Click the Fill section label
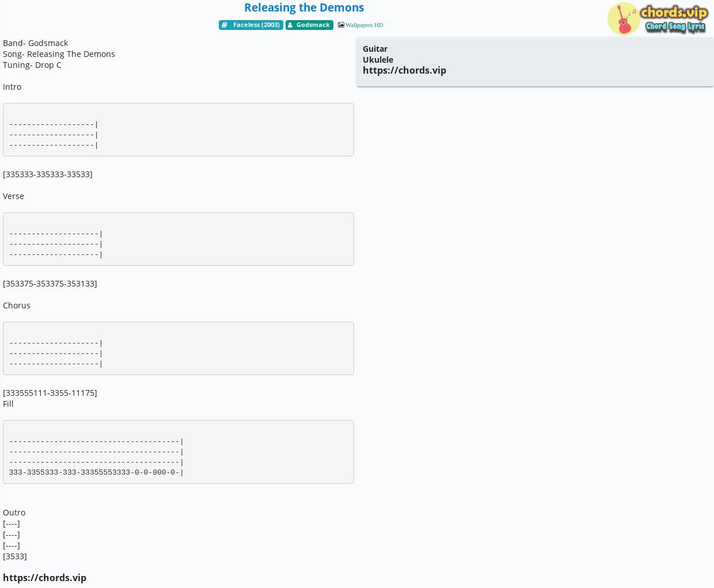The height and width of the screenshot is (588, 714). coord(8,404)
